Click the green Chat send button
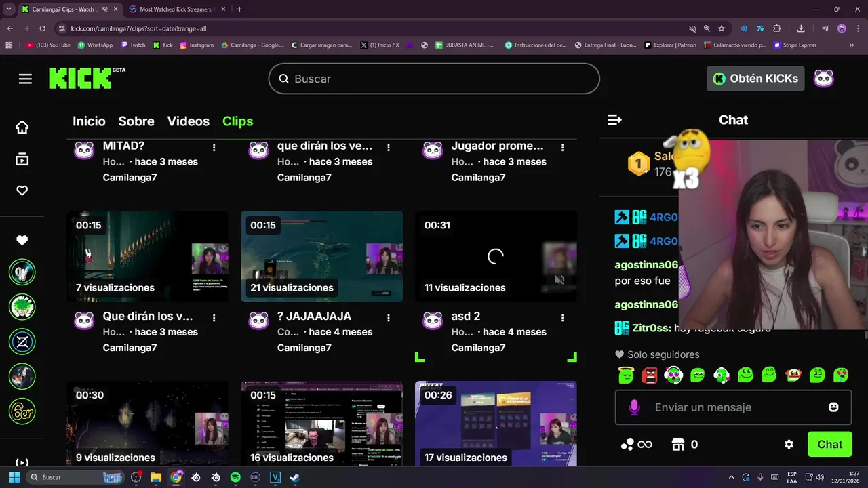Image resolution: width=868 pixels, height=488 pixels. pos(830,445)
